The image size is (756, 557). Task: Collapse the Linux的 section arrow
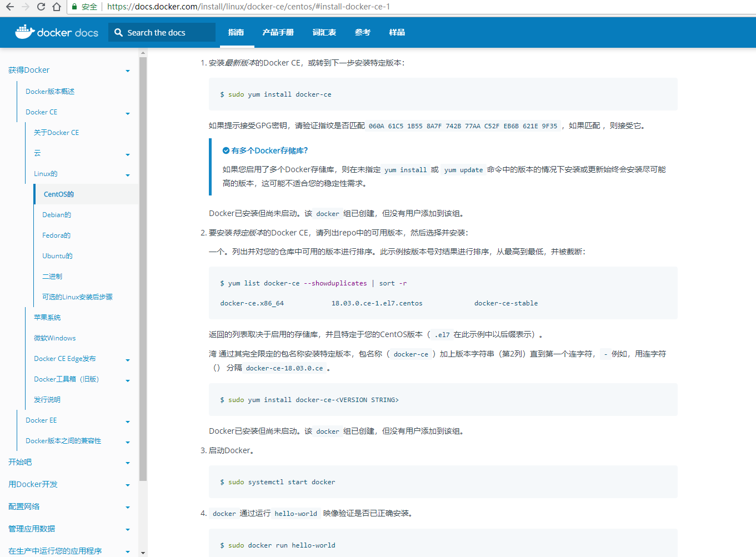tap(128, 175)
